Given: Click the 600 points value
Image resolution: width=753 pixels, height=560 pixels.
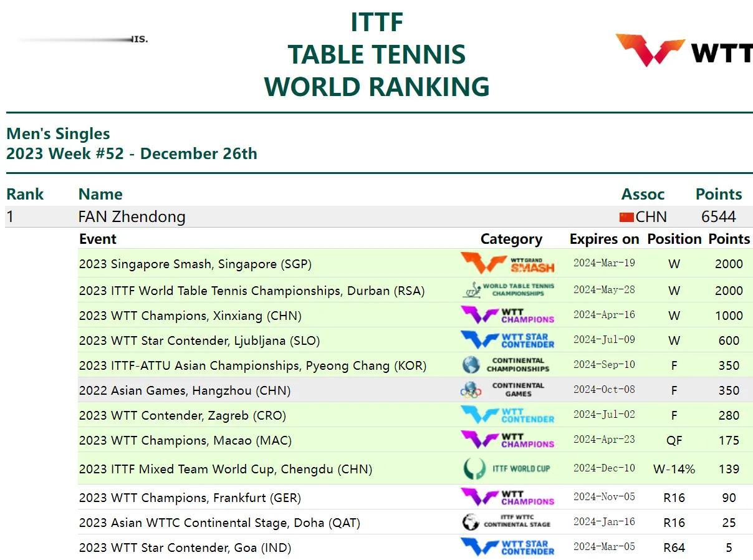Looking at the screenshot, I should click(x=729, y=340).
